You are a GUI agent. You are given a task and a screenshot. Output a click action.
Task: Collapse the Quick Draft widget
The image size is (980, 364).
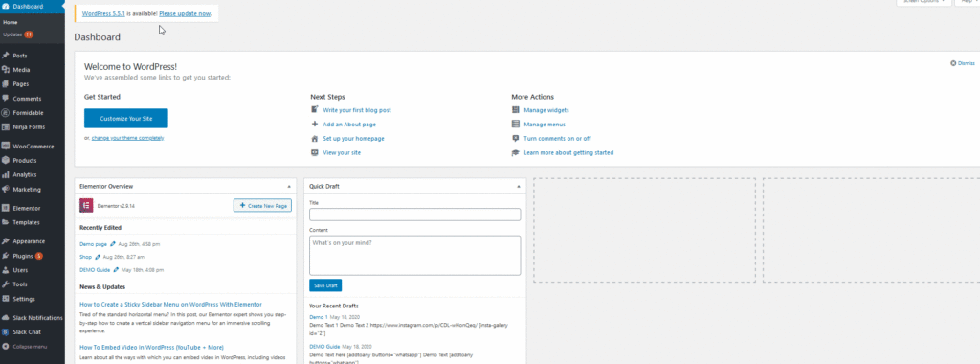[x=518, y=187]
